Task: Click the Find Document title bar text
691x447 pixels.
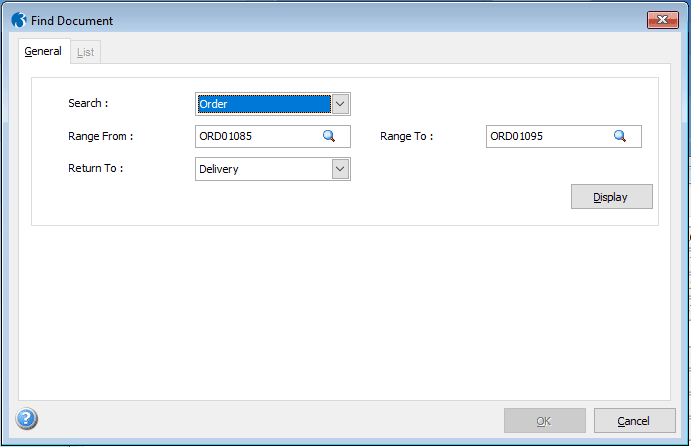Action: coord(72,21)
